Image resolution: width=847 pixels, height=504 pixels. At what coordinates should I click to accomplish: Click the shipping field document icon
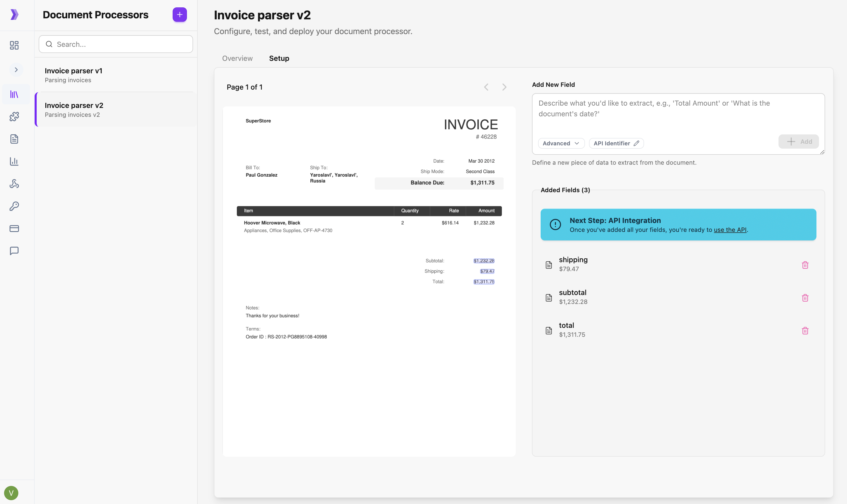pos(549,265)
